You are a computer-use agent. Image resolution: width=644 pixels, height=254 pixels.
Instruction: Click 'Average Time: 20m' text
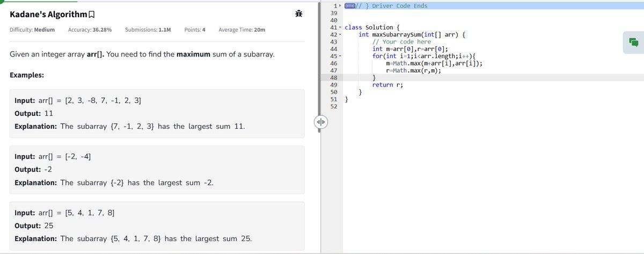242,30
